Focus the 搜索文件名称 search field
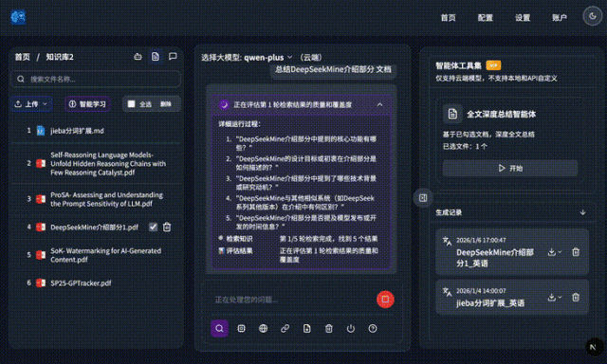The width and height of the screenshot is (607, 364). click(x=96, y=79)
